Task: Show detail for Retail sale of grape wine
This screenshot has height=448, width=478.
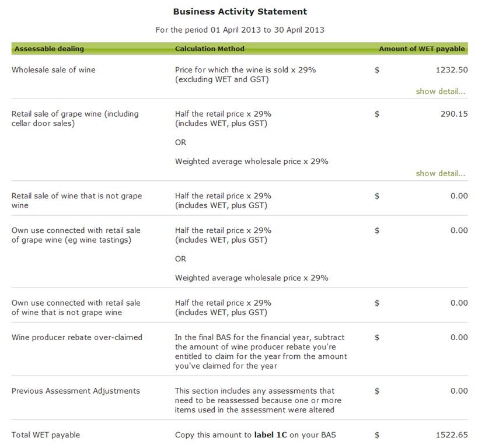Action: (x=441, y=173)
